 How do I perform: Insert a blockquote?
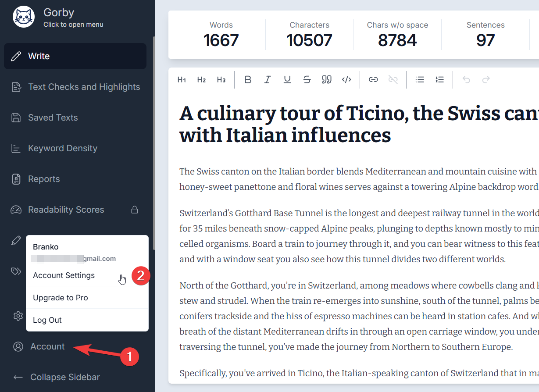(327, 80)
